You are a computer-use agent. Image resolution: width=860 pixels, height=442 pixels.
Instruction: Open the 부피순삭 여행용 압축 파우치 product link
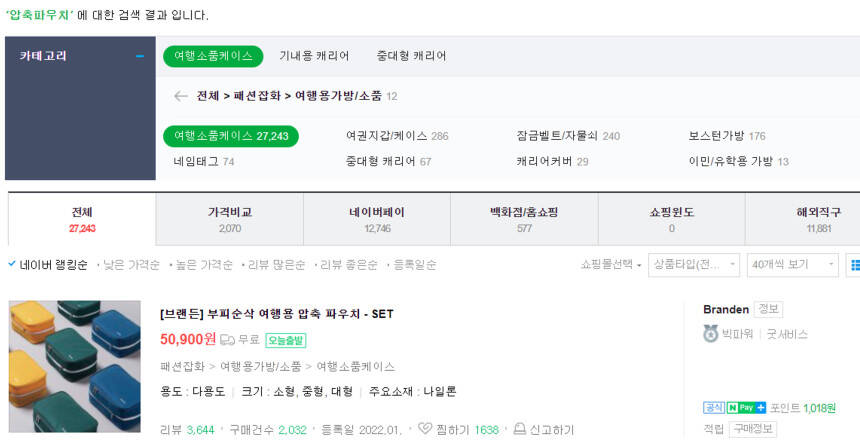coord(277,314)
